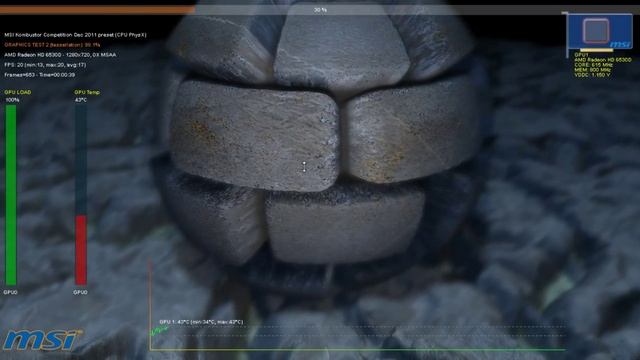
Task: Click the 'GPU Temp' label
Action: (87, 92)
